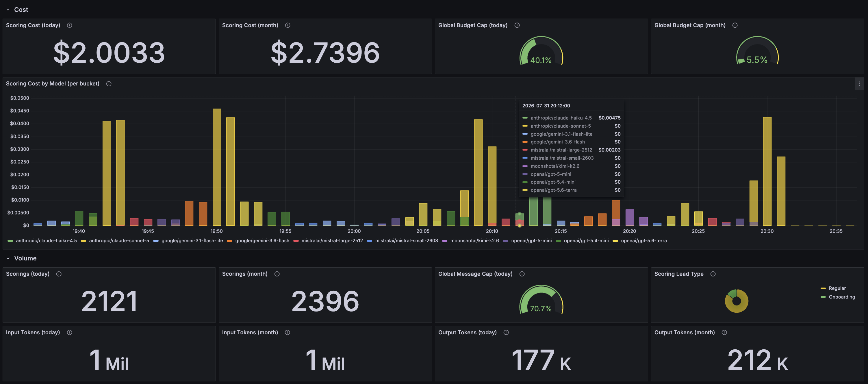
Task: Click the $0.0500 y-axis label
Action: (x=20, y=98)
